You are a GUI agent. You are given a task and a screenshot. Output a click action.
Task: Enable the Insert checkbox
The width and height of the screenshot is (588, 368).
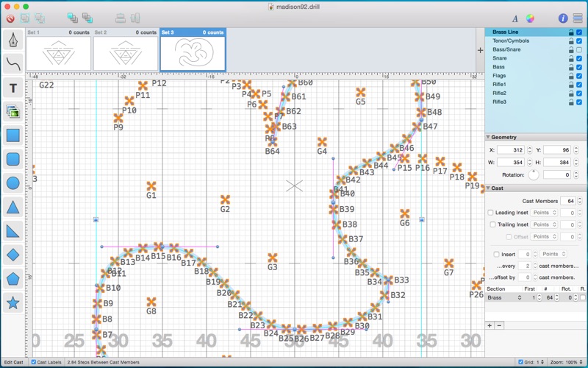click(x=497, y=254)
